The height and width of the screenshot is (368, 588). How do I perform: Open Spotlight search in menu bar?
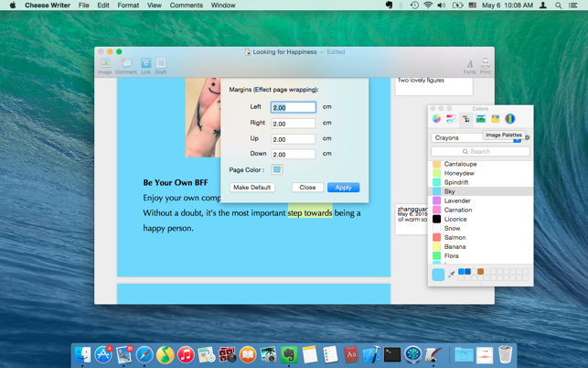559,5
